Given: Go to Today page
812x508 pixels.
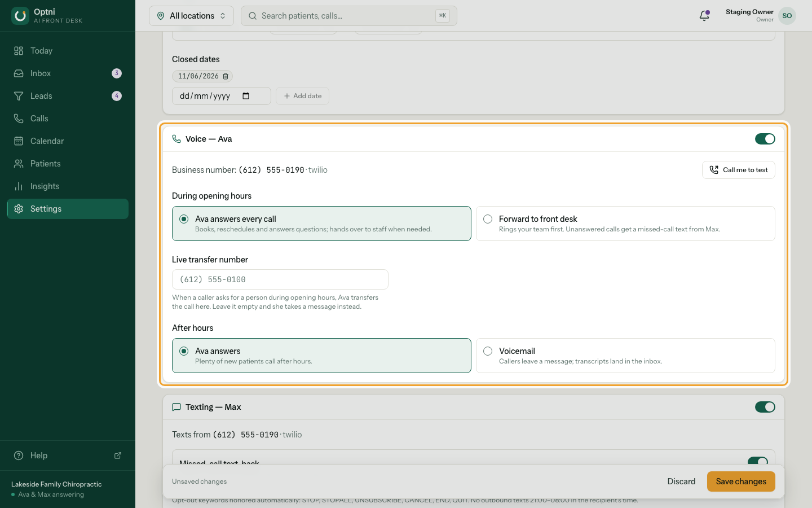Looking at the screenshot, I should point(68,51).
